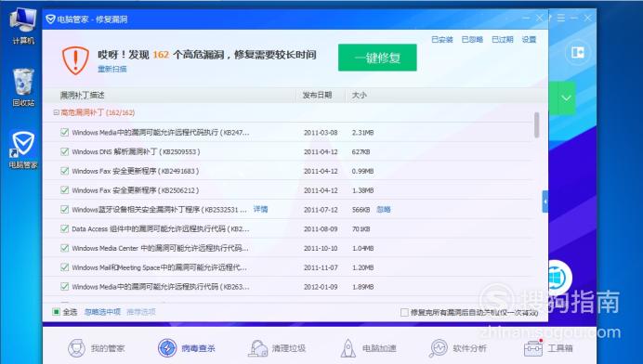
Task: Click the 重新扫描 rescan link
Action: coord(112,69)
